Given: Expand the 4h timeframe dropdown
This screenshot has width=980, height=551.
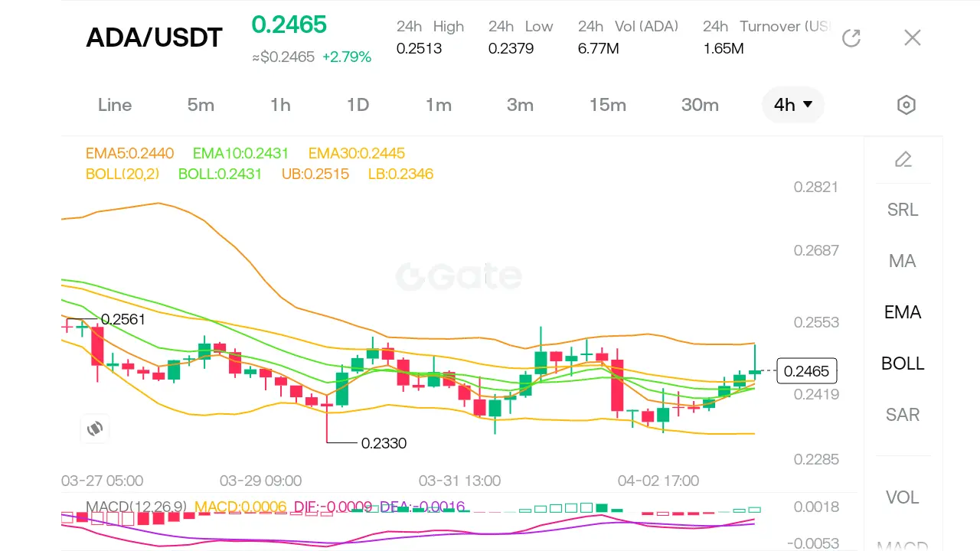Looking at the screenshot, I should click(793, 105).
